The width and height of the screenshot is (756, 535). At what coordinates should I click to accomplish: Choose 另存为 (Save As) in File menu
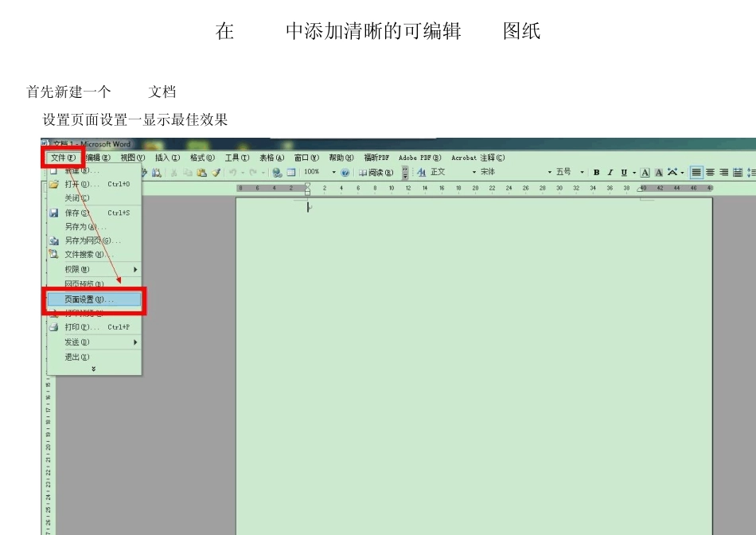95,227
